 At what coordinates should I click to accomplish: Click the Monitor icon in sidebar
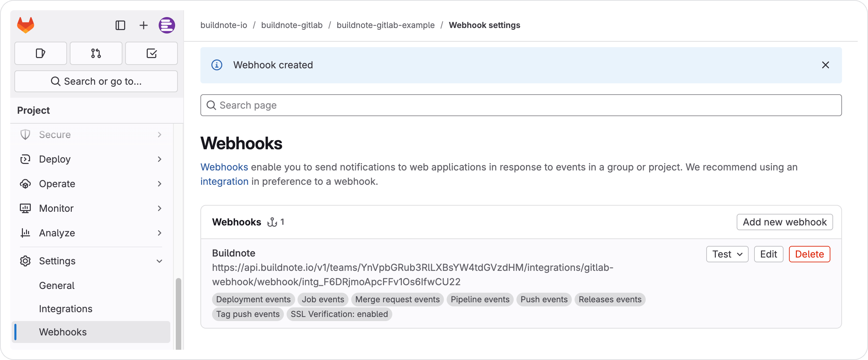tap(25, 208)
